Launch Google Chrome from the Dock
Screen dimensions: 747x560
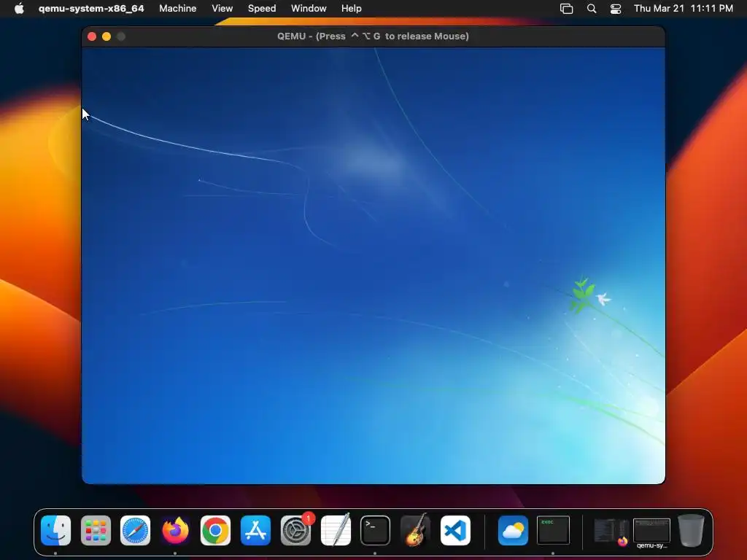pos(215,530)
